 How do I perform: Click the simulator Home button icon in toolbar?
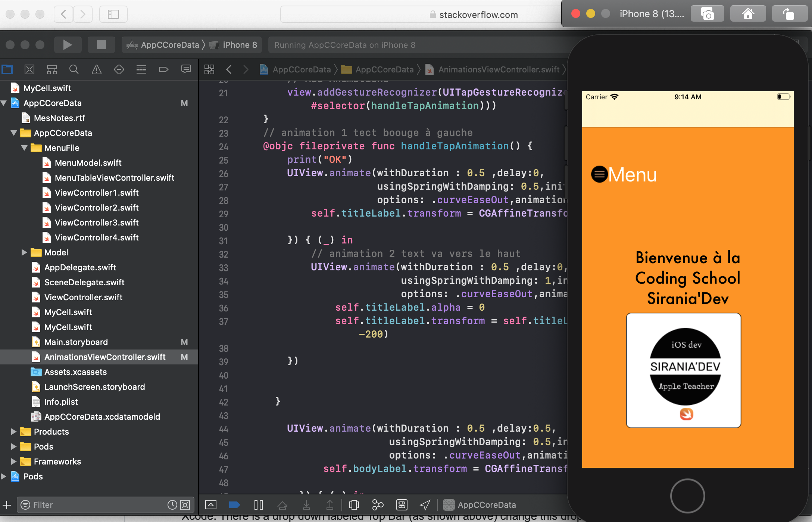pos(748,14)
